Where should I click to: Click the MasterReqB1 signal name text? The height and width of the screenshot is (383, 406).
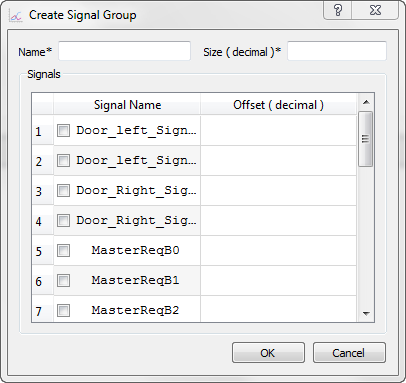coord(135,280)
